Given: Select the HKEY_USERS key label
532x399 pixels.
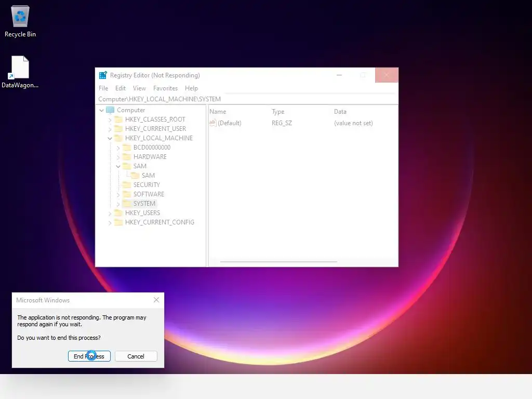Looking at the screenshot, I should 142,212.
